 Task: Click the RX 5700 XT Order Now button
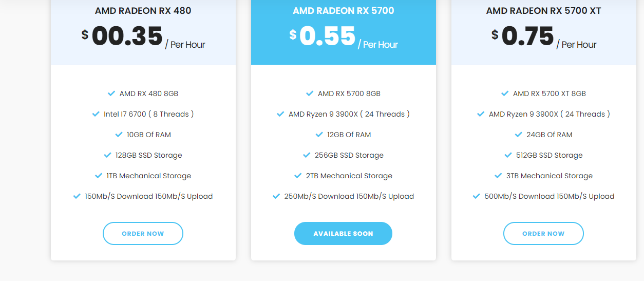point(543,233)
